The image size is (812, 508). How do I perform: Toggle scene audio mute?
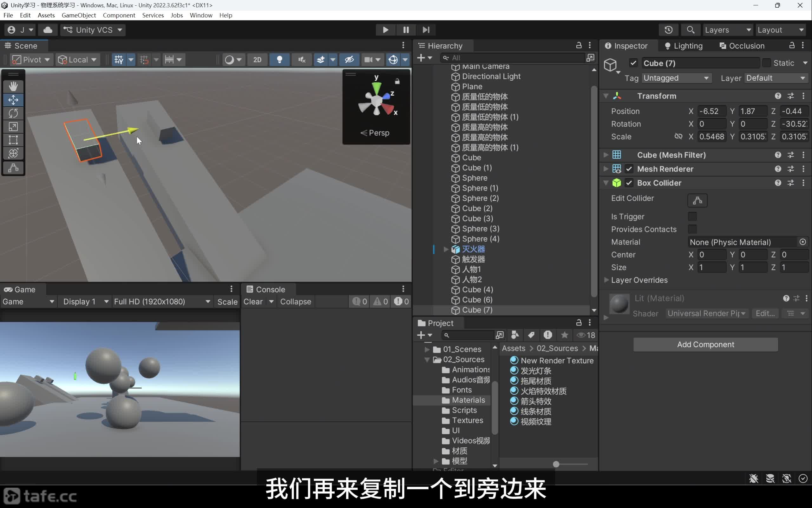pyautogui.click(x=301, y=60)
